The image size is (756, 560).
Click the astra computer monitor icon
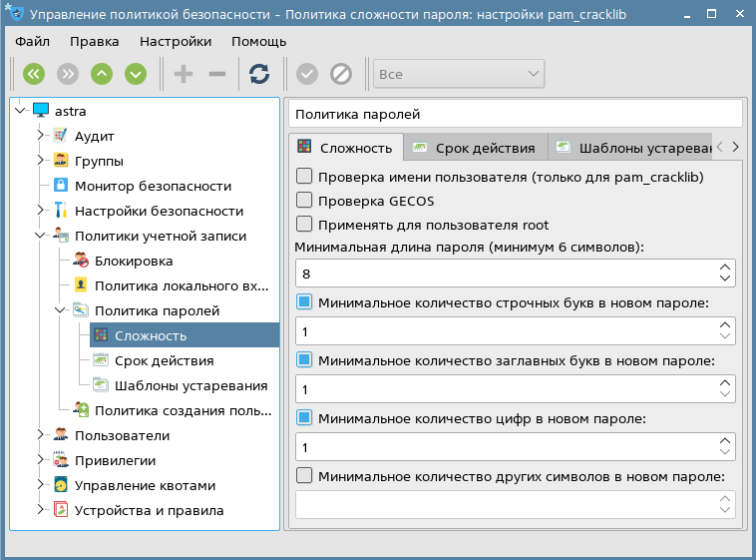(x=41, y=110)
